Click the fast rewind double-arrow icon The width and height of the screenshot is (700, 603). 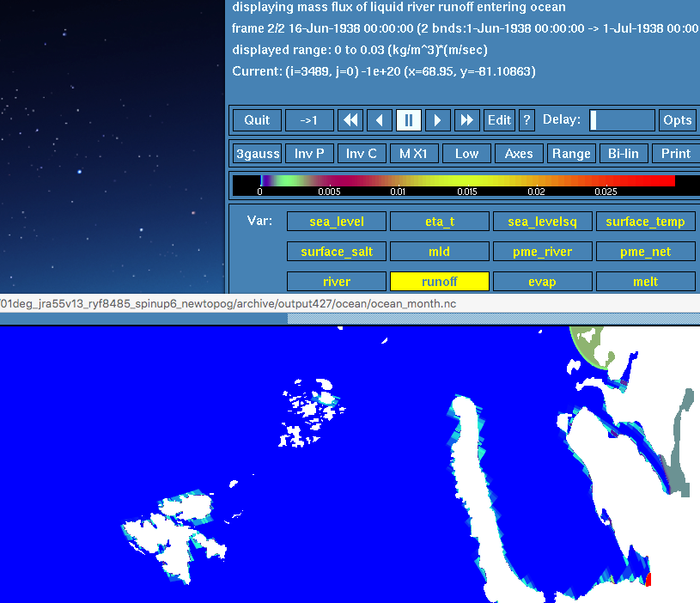click(350, 120)
